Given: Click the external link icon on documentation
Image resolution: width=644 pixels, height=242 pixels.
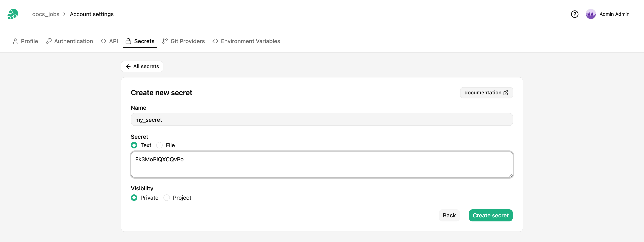Looking at the screenshot, I should click(506, 93).
